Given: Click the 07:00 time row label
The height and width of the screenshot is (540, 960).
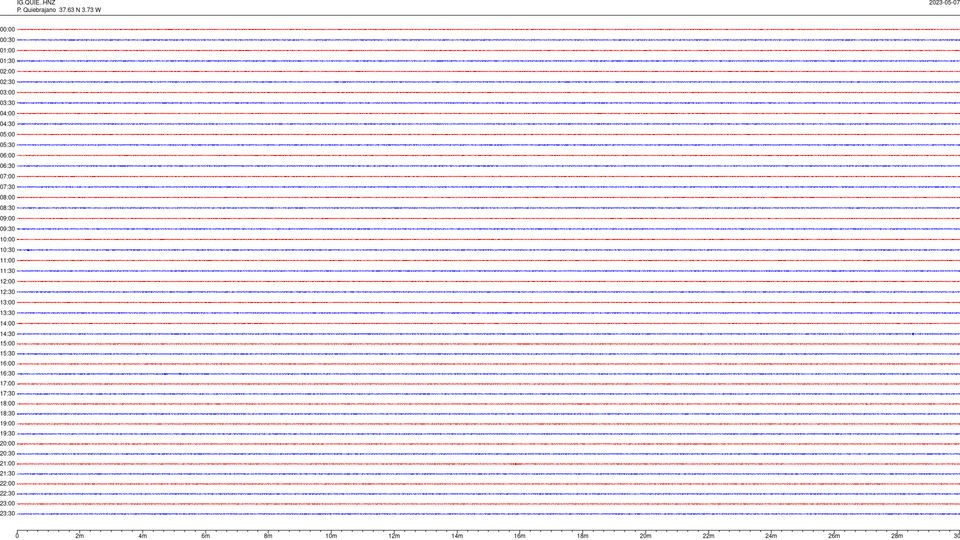Looking at the screenshot, I should (x=7, y=176).
